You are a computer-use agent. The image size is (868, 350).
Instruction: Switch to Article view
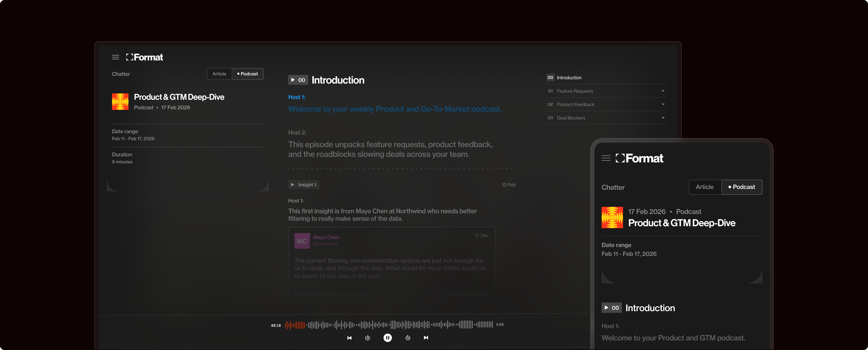click(x=219, y=74)
